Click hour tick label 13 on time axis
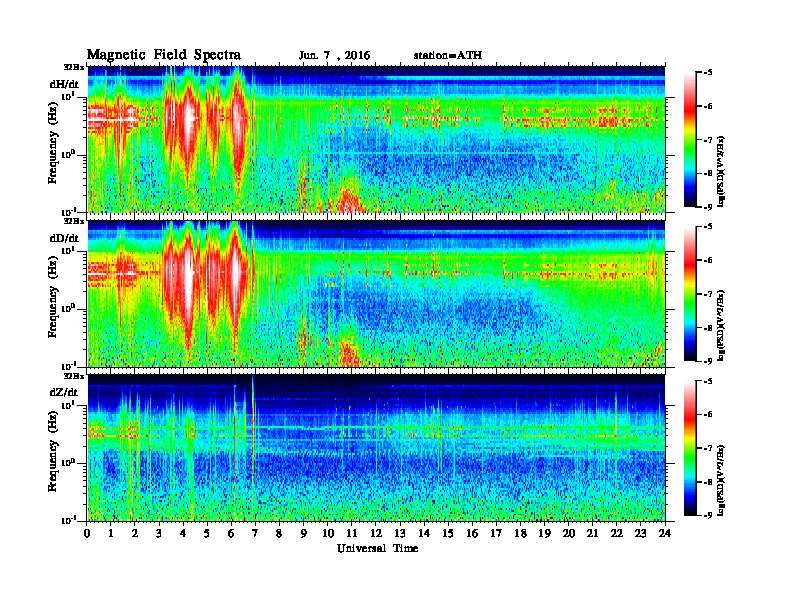The width and height of the screenshot is (792, 612). (x=400, y=533)
